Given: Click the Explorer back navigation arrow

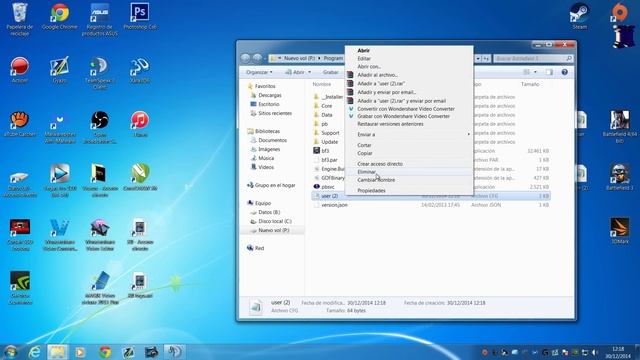Looking at the screenshot, I should click(x=245, y=58).
